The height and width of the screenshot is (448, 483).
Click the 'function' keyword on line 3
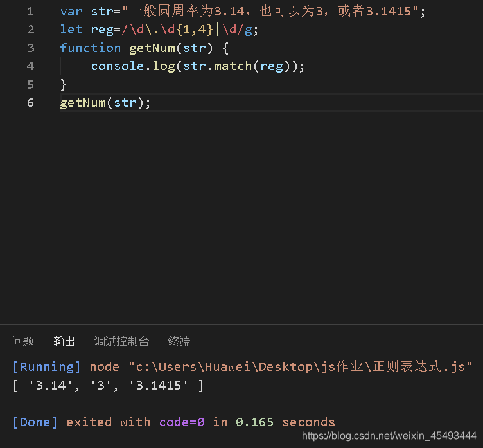(x=91, y=48)
